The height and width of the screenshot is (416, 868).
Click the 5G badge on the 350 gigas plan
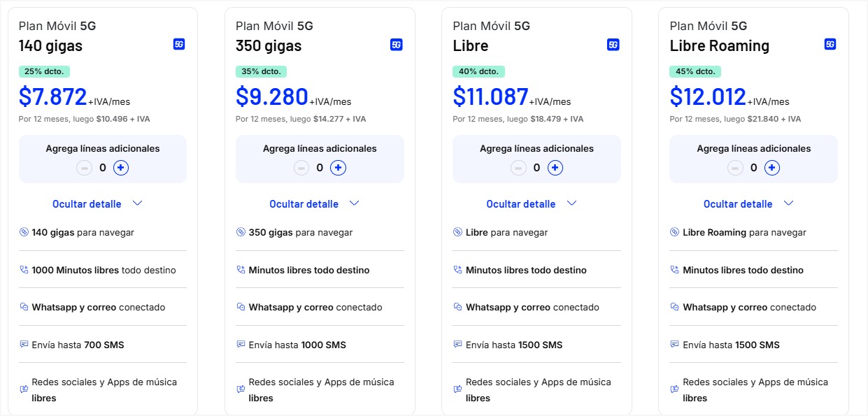(x=396, y=44)
